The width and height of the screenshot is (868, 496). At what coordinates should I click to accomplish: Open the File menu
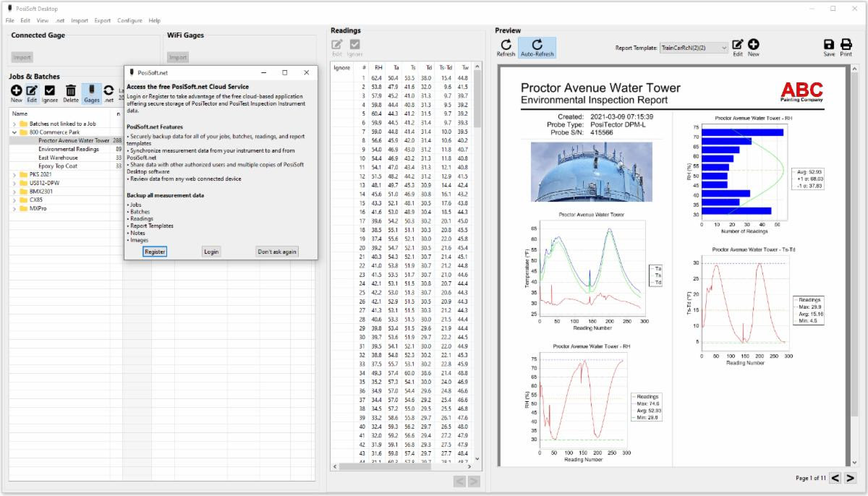click(10, 20)
